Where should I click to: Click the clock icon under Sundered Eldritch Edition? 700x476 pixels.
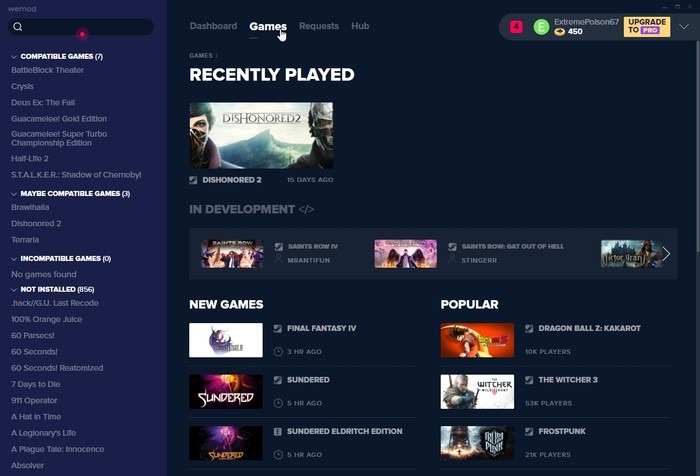click(x=278, y=455)
